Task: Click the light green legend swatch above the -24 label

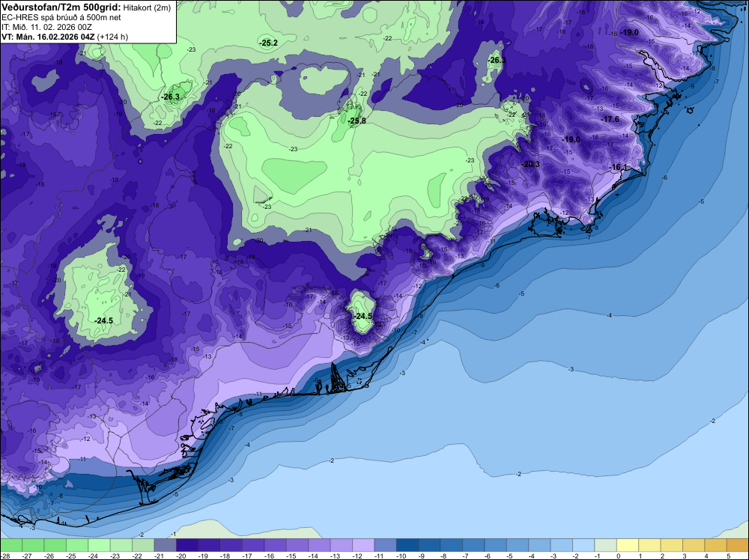Action: coord(100,545)
